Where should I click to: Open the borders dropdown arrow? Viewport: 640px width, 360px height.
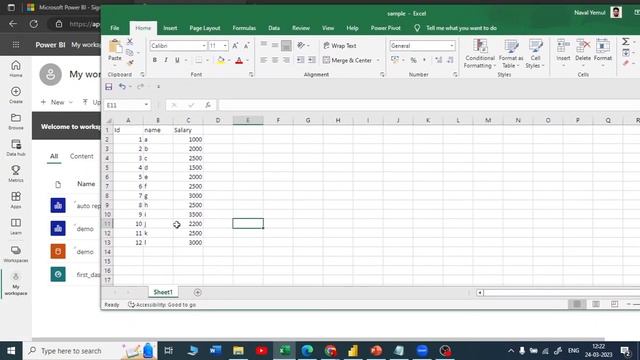(207, 60)
